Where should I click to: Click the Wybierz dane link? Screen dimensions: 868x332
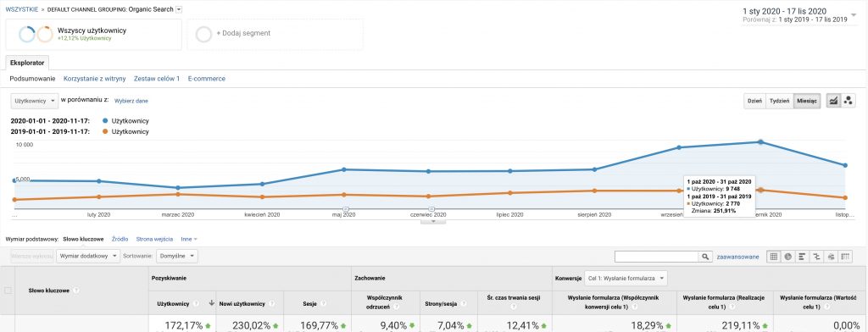131,101
